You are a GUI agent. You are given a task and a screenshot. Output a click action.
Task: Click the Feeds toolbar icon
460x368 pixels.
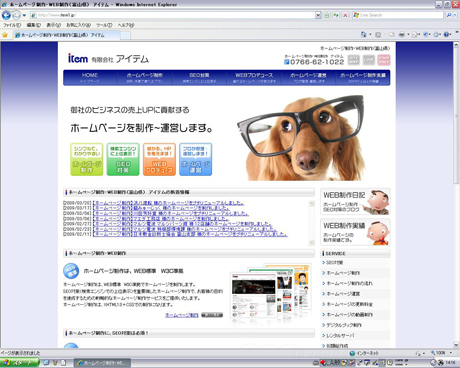[x=378, y=35]
